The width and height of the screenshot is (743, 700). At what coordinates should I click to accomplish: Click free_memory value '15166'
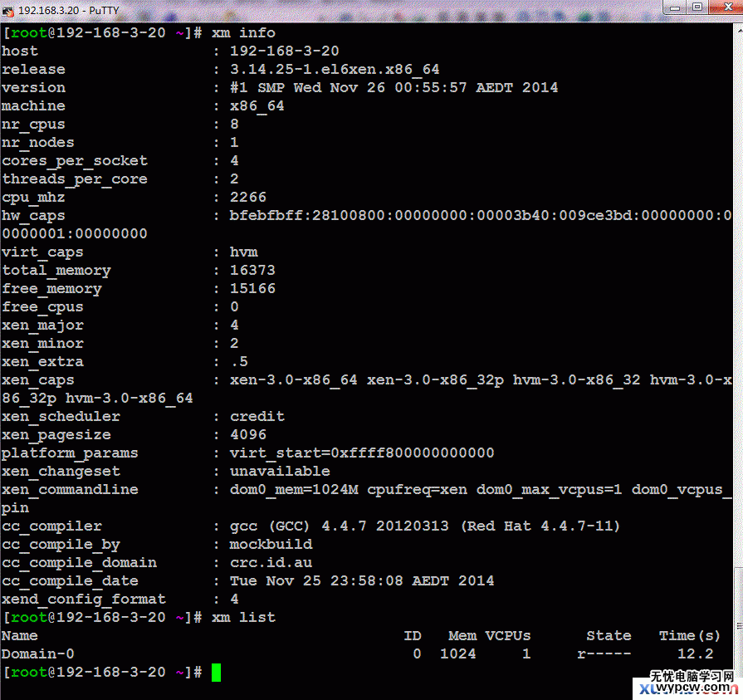(252, 289)
